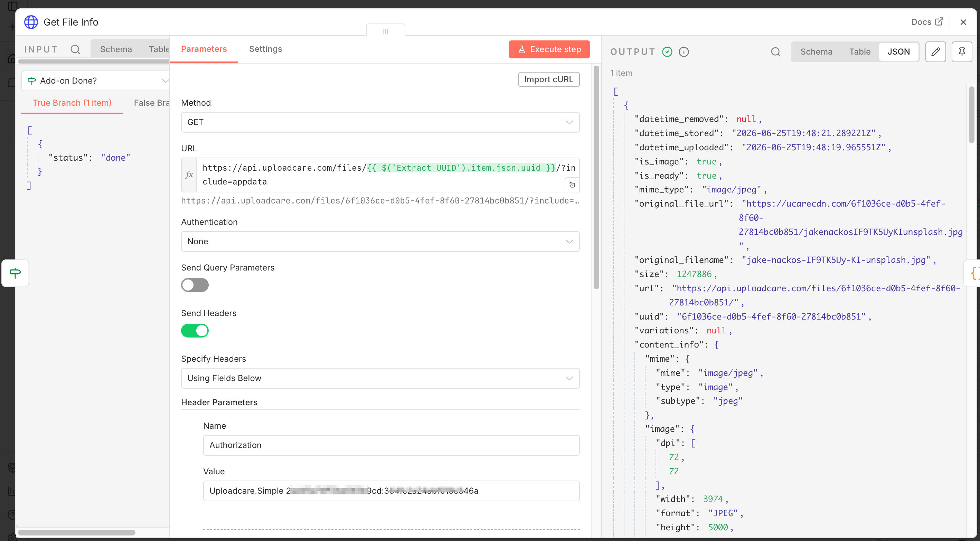The width and height of the screenshot is (980, 541).
Task: Go to next node via orange braces icon
Action: pyautogui.click(x=973, y=273)
